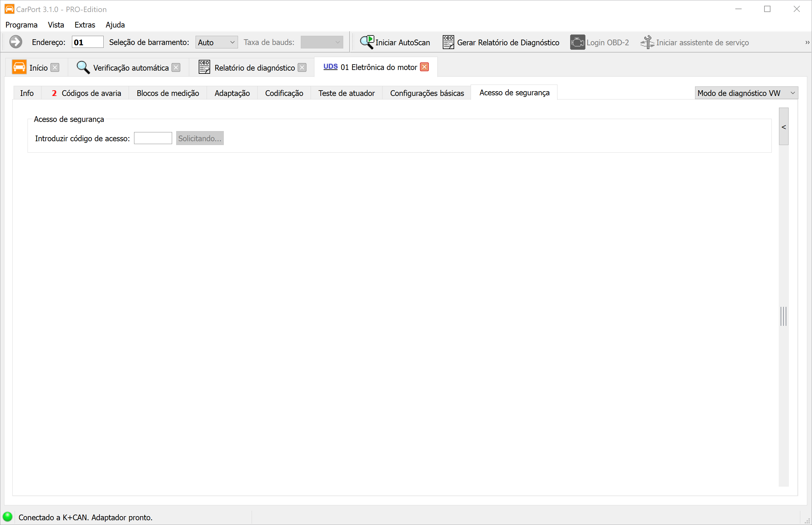The image size is (812, 525).
Task: Click the Iniciar assistente de serviço icon
Action: tap(647, 42)
